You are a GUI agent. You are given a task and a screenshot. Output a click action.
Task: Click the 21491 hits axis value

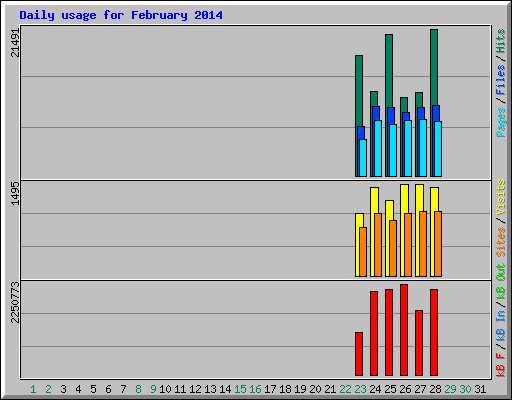pyautogui.click(x=15, y=43)
